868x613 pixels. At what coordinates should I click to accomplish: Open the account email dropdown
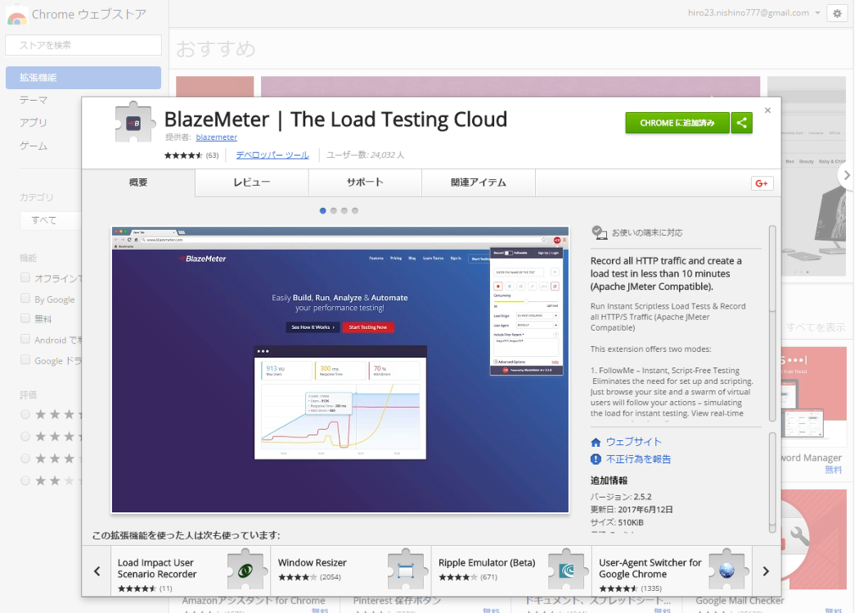tap(754, 13)
